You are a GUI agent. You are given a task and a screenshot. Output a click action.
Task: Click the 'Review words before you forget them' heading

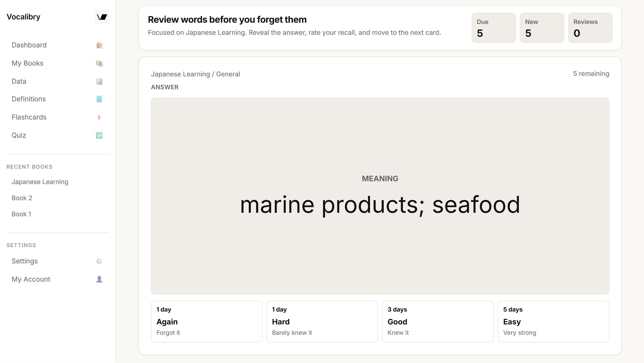[227, 20]
